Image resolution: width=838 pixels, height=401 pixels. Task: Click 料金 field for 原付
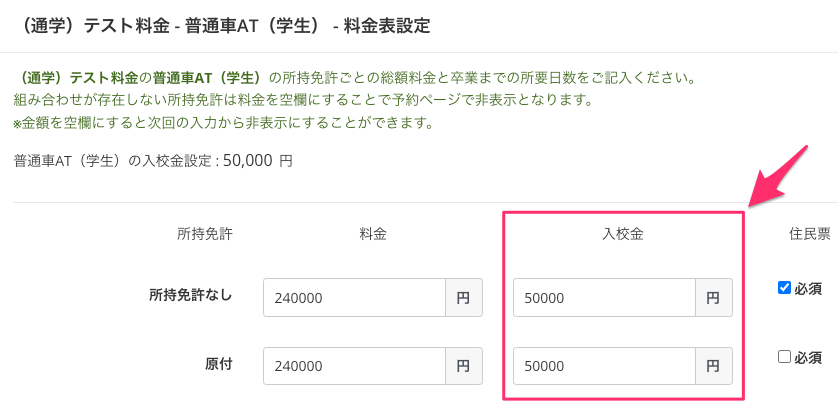[x=354, y=366]
